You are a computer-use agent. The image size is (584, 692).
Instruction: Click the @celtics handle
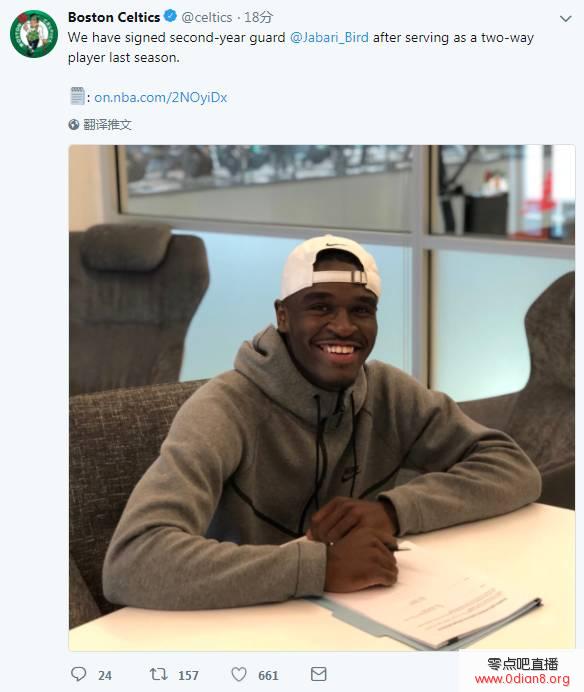[x=207, y=17]
